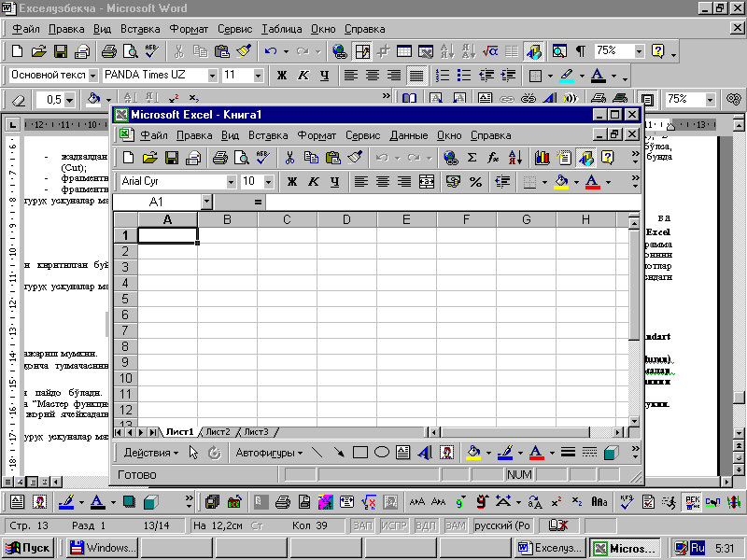Image resolution: width=747 pixels, height=560 pixels.
Task: Select the Arrow tool in Excel's drawing toolbar
Action: pos(339,453)
